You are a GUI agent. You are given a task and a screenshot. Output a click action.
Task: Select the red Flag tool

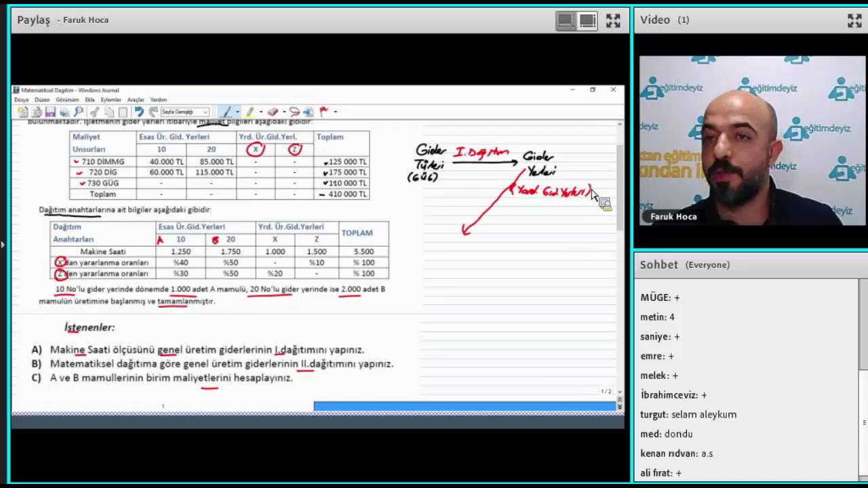pos(323,112)
